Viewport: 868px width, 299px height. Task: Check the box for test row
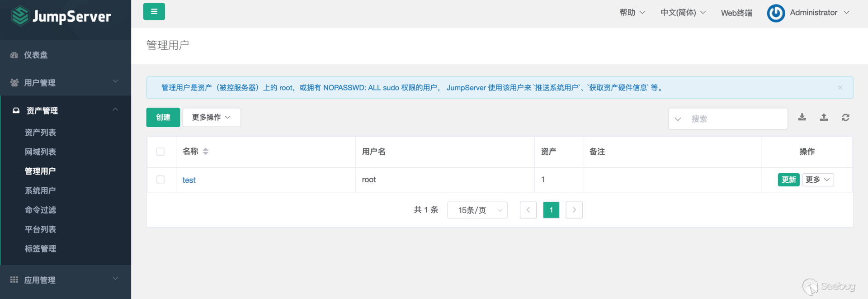pos(160,180)
